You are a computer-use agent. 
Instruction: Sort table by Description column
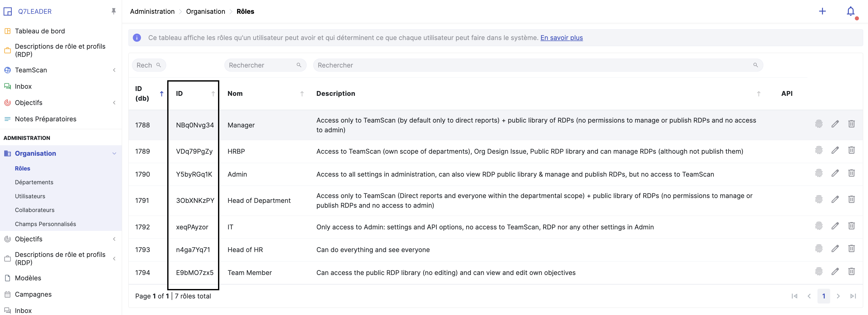click(758, 94)
